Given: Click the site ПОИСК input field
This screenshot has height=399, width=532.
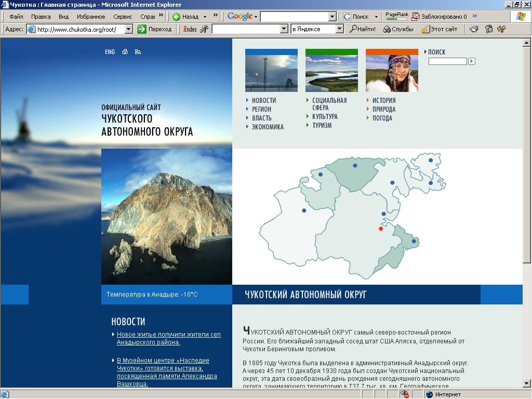Looking at the screenshot, I should point(447,61).
